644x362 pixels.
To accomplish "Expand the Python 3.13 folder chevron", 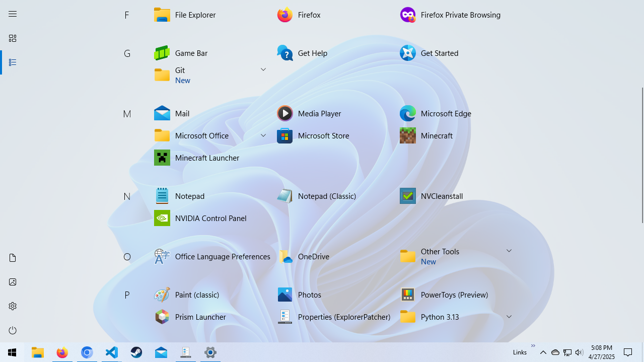I will click(x=509, y=317).
